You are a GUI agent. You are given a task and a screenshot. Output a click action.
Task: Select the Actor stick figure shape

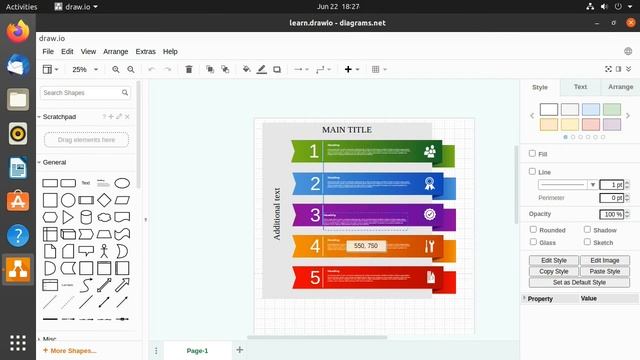pyautogui.click(x=104, y=251)
